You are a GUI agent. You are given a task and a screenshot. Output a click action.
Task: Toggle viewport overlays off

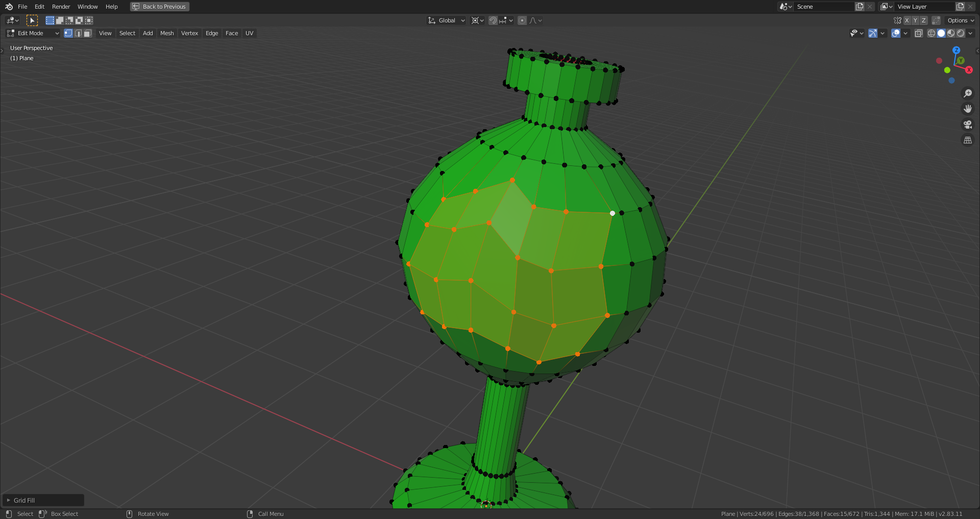click(x=895, y=33)
